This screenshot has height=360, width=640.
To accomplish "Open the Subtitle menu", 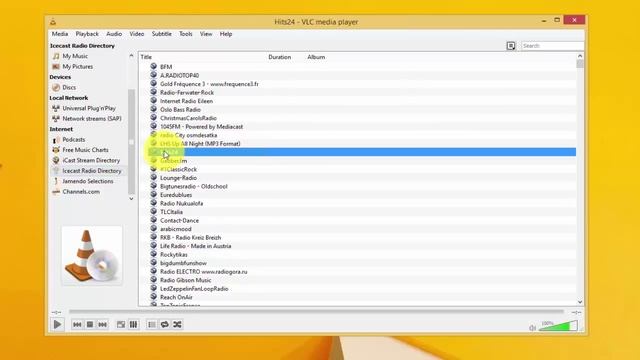I will click(162, 34).
